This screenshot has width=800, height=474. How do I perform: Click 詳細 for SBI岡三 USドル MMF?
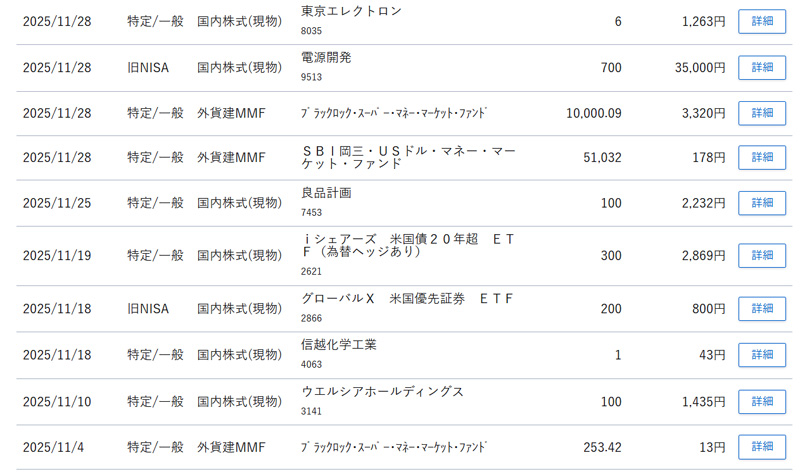(761, 158)
